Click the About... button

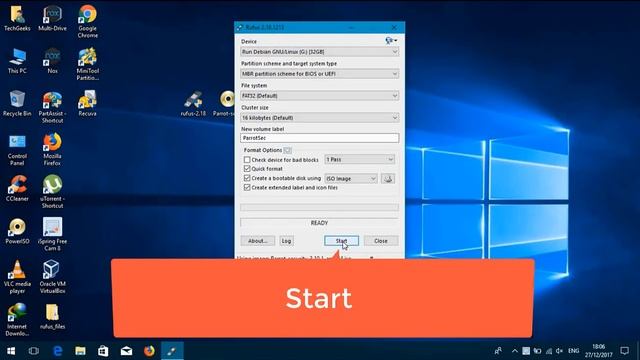click(258, 241)
